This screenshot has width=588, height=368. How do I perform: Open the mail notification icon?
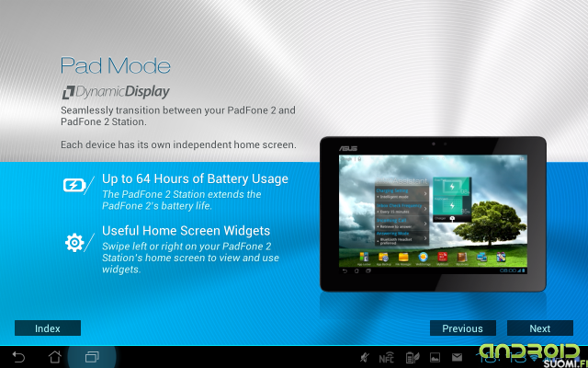pos(457,357)
